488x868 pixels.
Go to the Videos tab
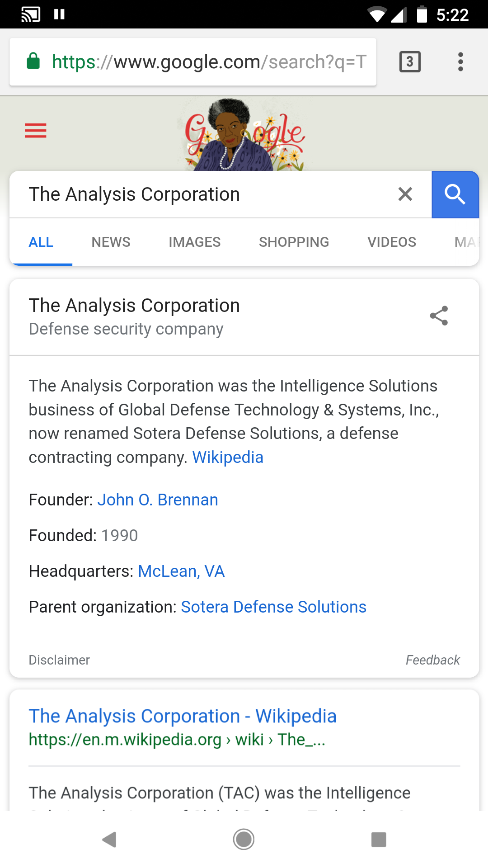click(x=392, y=242)
